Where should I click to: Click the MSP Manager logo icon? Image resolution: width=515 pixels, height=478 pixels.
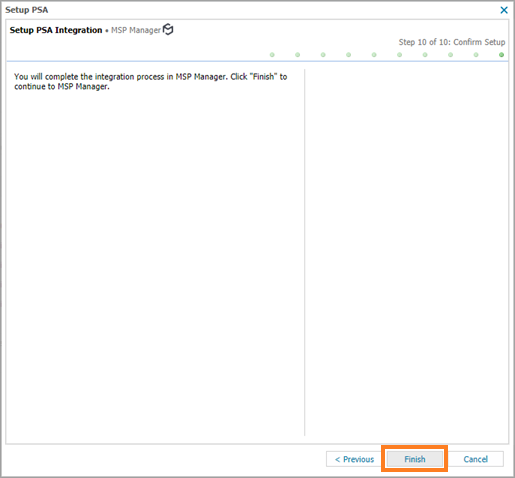168,29
